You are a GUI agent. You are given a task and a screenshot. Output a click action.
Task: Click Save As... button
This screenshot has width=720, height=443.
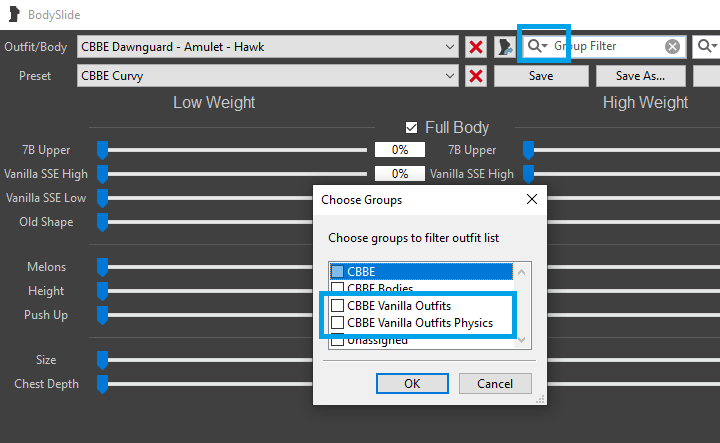click(x=640, y=76)
